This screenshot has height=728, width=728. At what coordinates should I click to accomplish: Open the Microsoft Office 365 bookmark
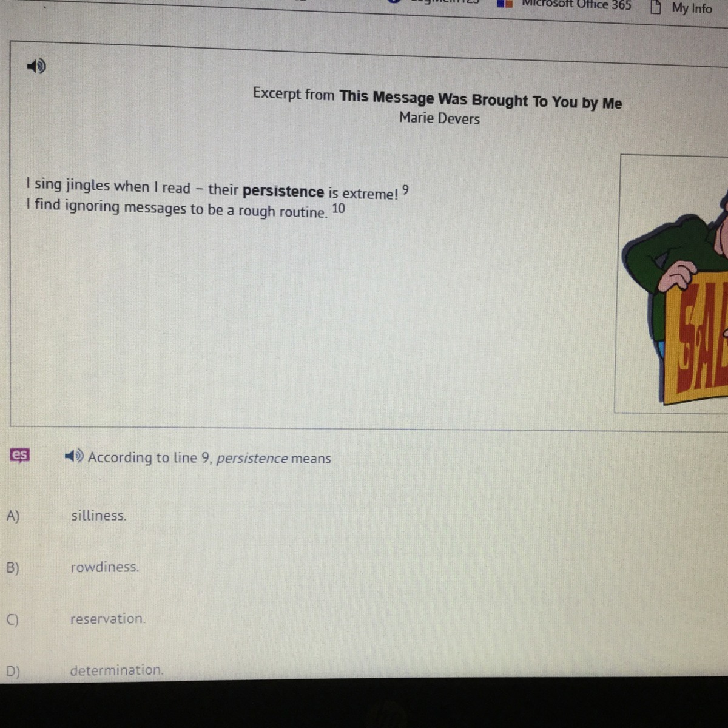coord(576,5)
